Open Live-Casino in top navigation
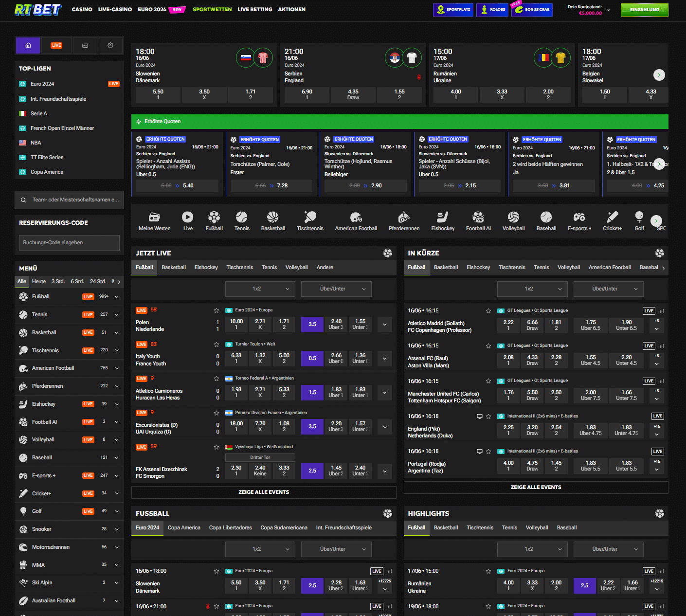 point(115,10)
